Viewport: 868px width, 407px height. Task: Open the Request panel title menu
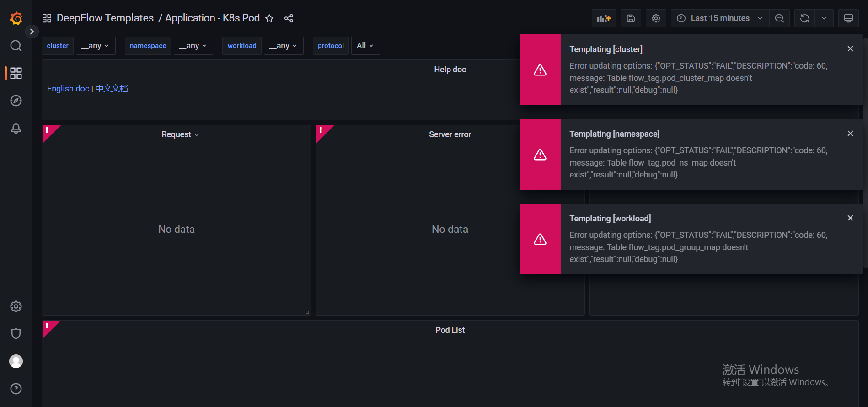point(180,134)
